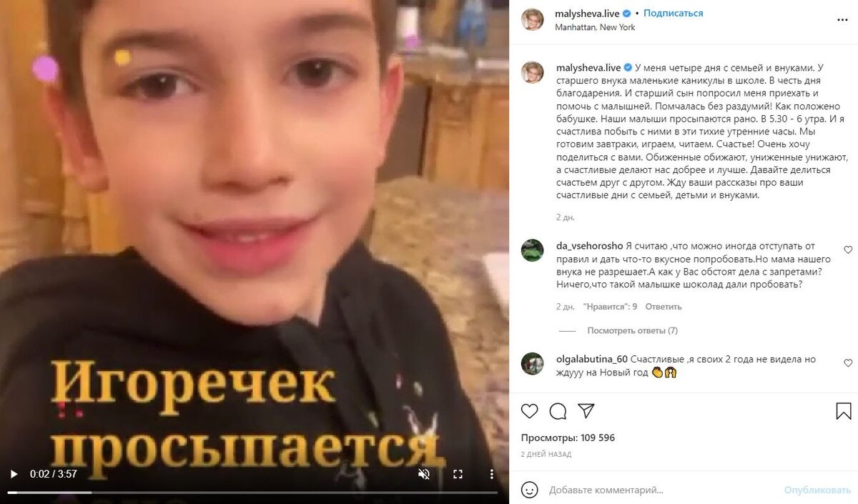Toggle fullscreen video mode

click(x=458, y=473)
